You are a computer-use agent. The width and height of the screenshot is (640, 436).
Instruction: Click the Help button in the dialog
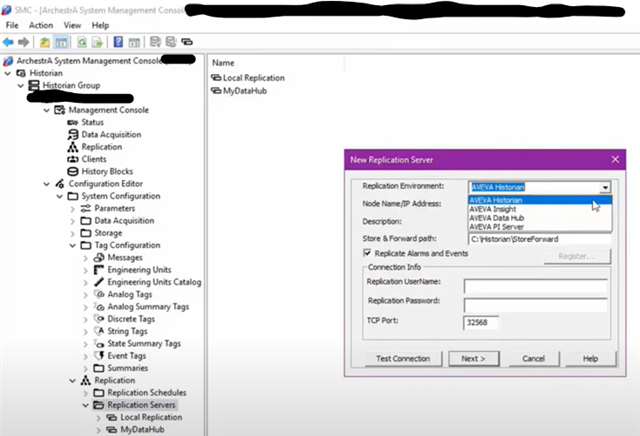(590, 358)
